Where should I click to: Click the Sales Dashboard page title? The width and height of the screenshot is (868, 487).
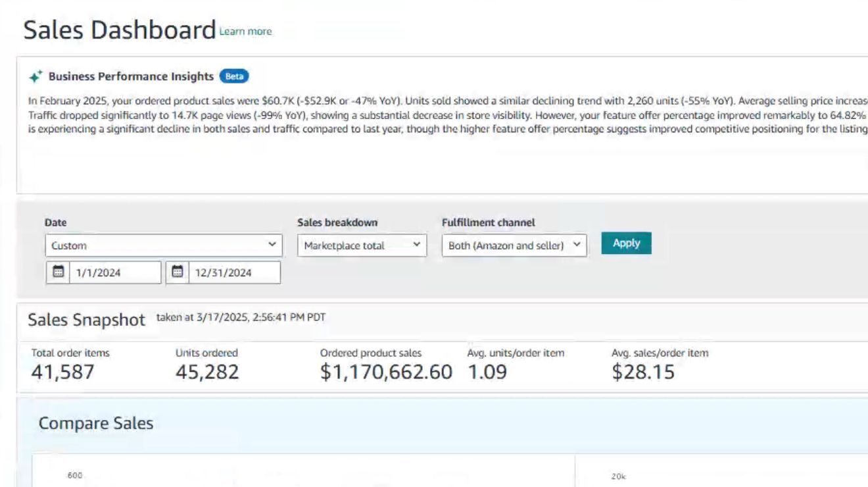(x=120, y=30)
